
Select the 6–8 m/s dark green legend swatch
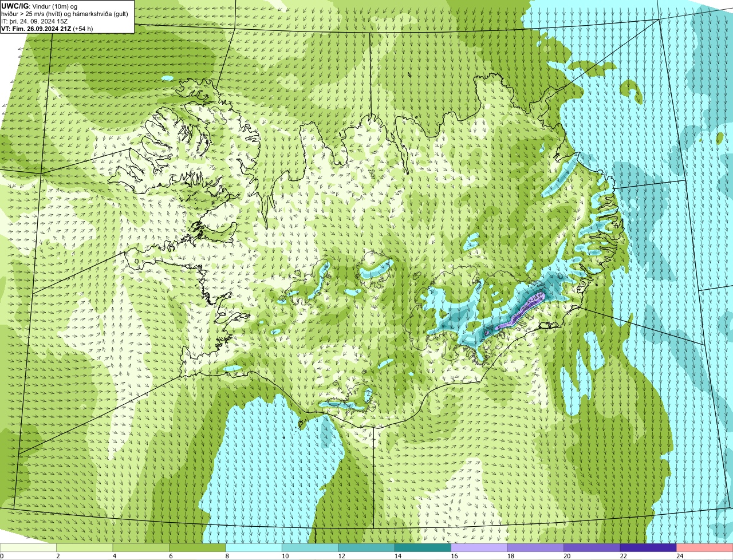(197, 547)
